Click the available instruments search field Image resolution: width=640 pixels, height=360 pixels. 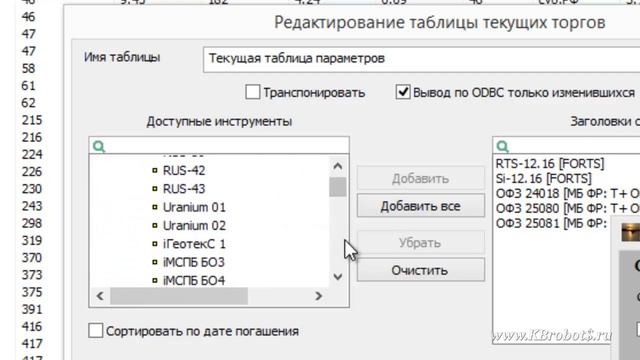point(219,146)
